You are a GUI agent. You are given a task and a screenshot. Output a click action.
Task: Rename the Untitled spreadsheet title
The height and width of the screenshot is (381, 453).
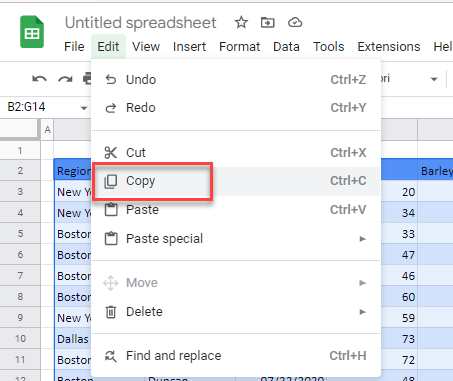tap(140, 23)
